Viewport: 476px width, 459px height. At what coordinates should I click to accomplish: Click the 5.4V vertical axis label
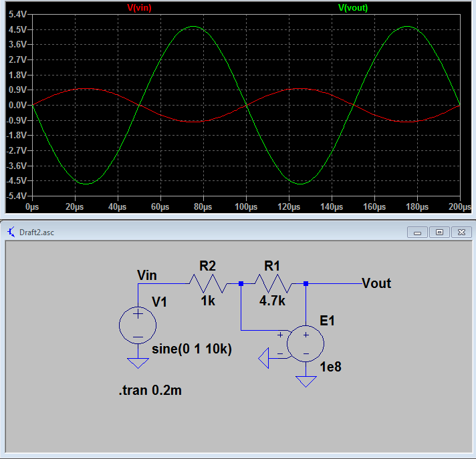pos(18,14)
